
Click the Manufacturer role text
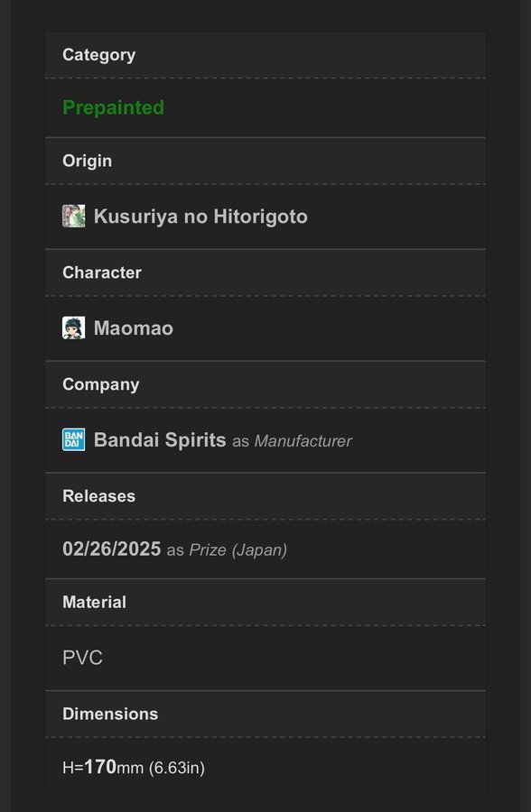(303, 441)
